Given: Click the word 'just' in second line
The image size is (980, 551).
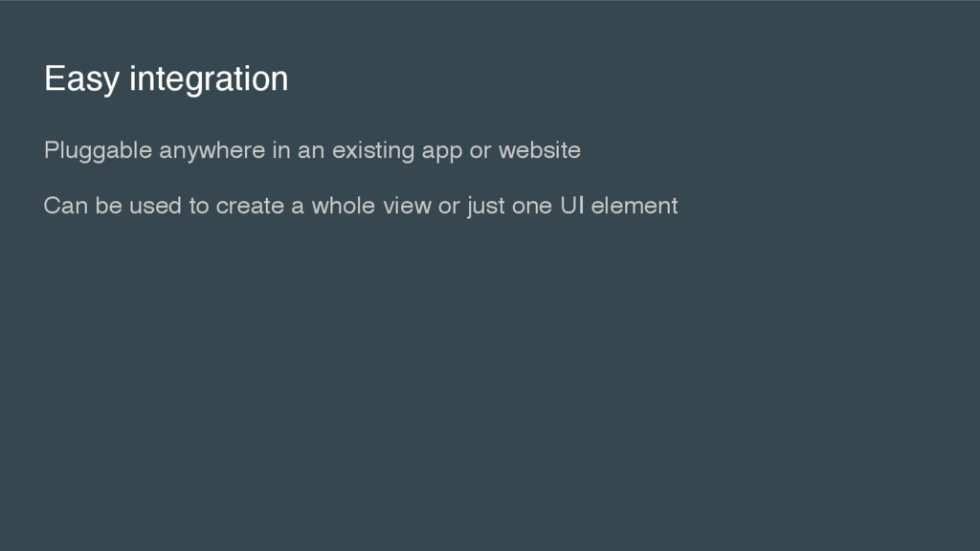Looking at the screenshot, I should coord(485,207).
